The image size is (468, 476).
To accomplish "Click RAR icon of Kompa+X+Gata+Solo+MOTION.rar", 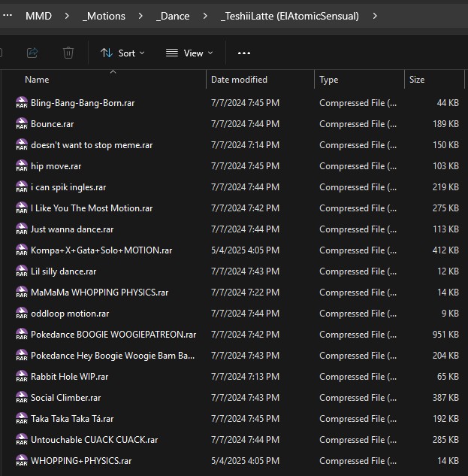I will tap(22, 250).
